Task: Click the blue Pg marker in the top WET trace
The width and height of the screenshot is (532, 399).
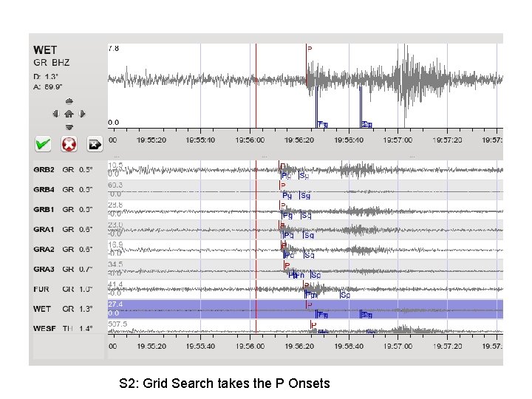Action: (322, 124)
